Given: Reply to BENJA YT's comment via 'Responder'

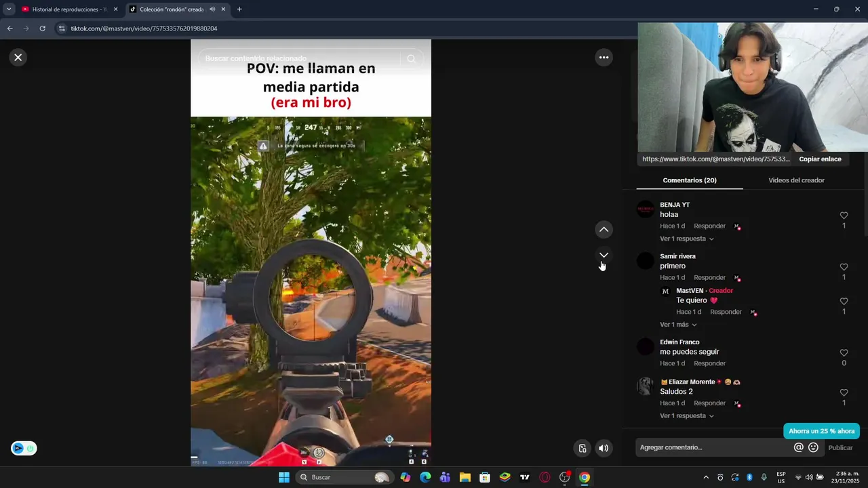Looking at the screenshot, I should (709, 226).
